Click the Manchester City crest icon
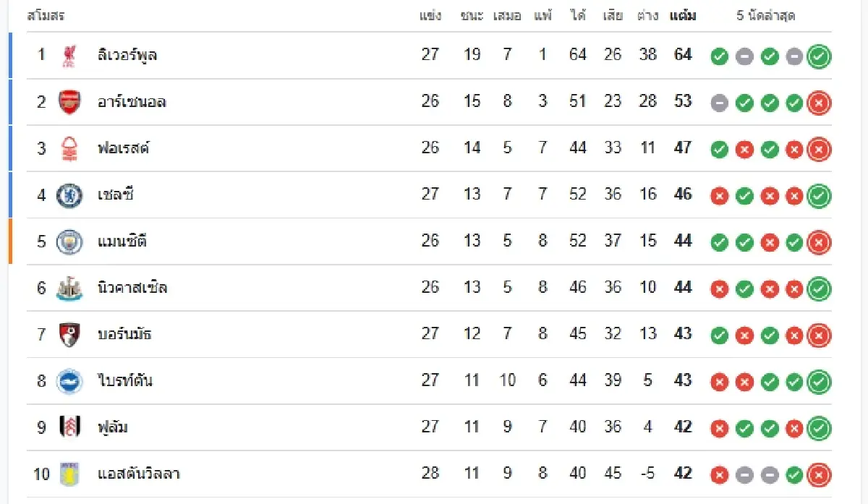 (x=69, y=242)
